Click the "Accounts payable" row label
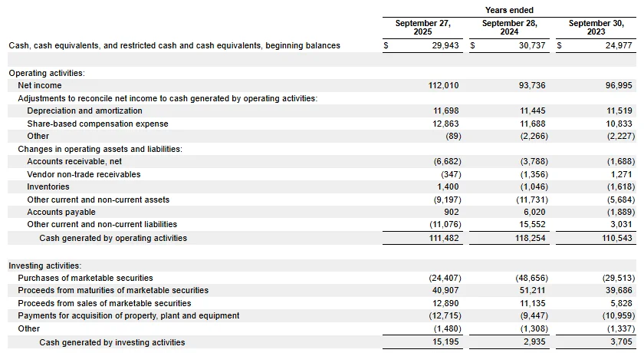The height and width of the screenshot is (353, 644). (x=61, y=212)
